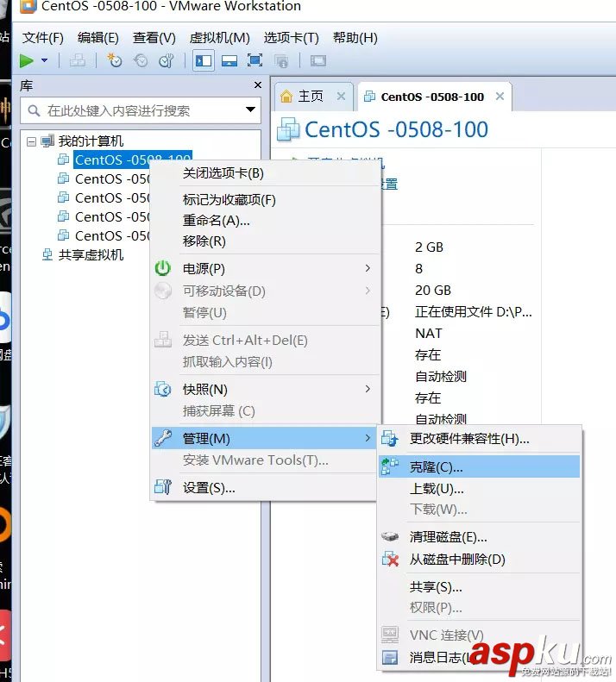Click the disk icon beside 清理磁盘(E)

tap(390, 537)
